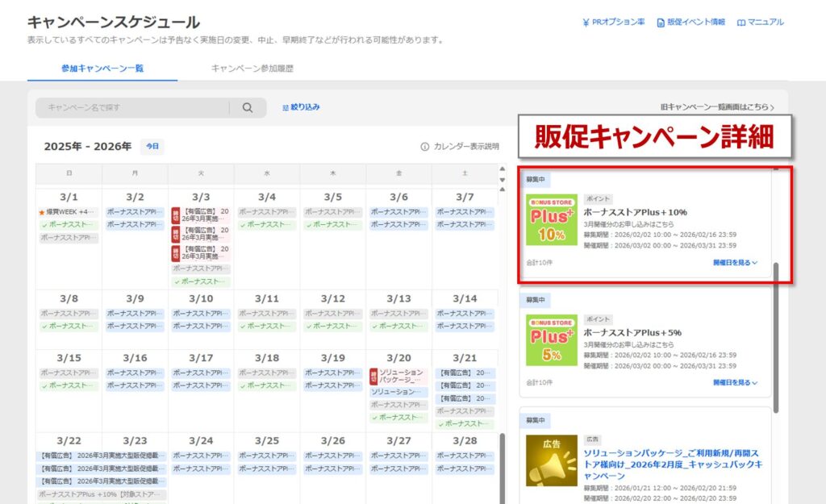Click the green checkmark on 3/1 ボーナススト entry
The height and width of the screenshot is (504, 826).
(x=44, y=223)
